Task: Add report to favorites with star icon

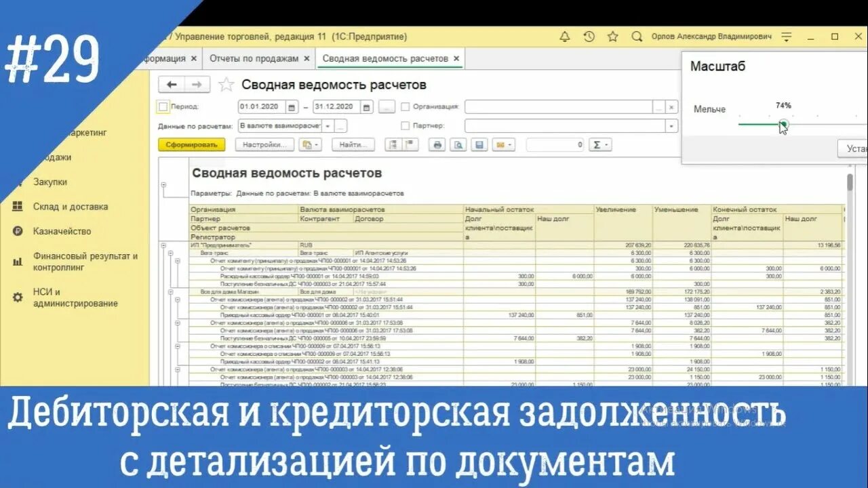Action: (x=226, y=85)
